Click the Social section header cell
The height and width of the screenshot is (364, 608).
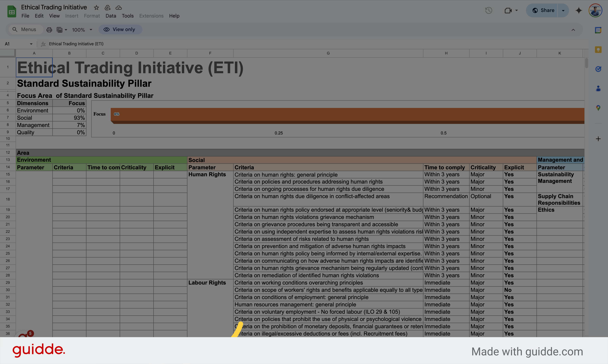click(362, 160)
